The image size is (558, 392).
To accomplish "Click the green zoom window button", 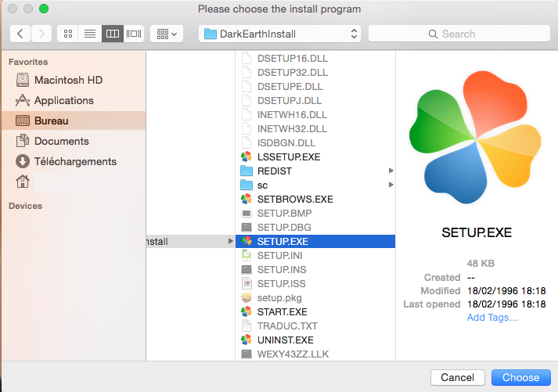I will coord(44,9).
